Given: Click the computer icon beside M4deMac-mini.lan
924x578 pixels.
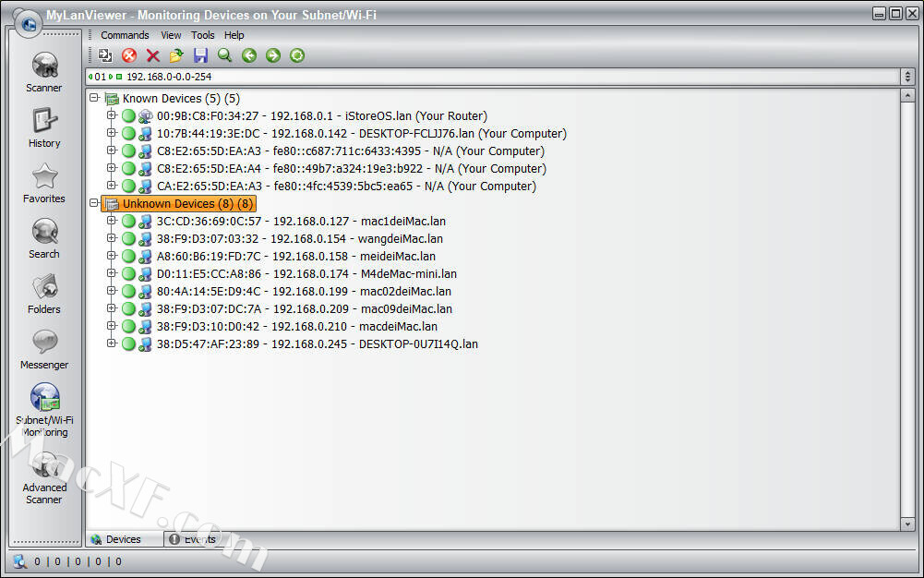Looking at the screenshot, I should pos(145,274).
